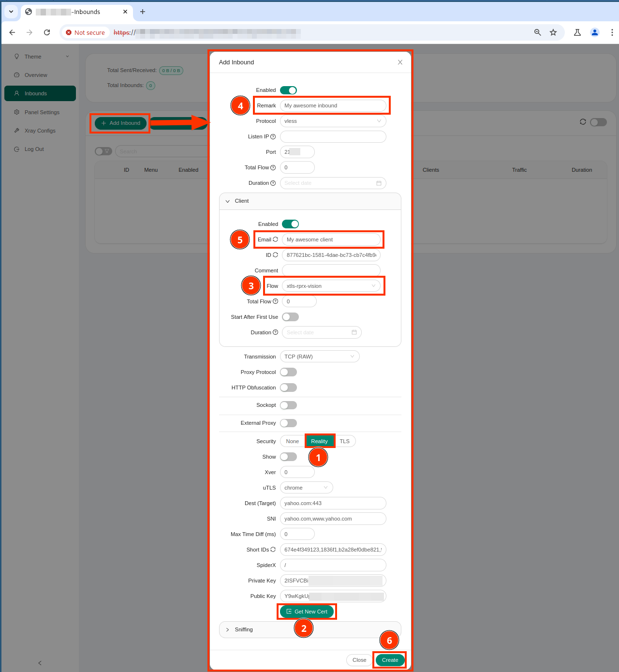Toggle the auto-refresh switch in inbounds list
Viewport: 619px width, 672px height.
[598, 122]
